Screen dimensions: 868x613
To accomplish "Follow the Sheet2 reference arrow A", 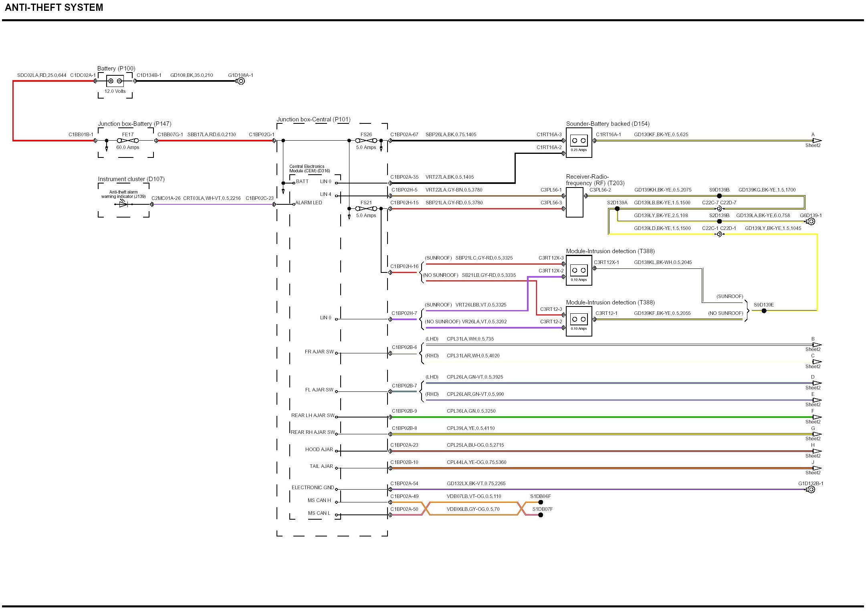I will (817, 141).
